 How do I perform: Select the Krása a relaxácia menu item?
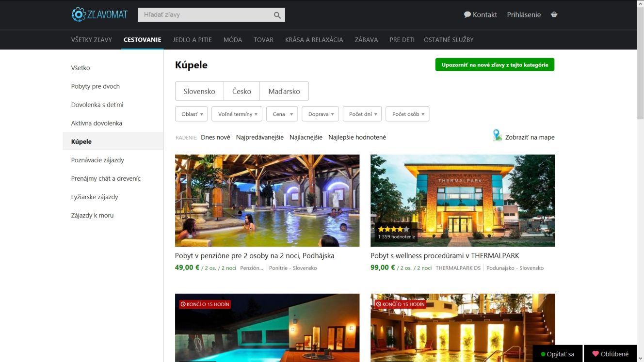[314, 40]
